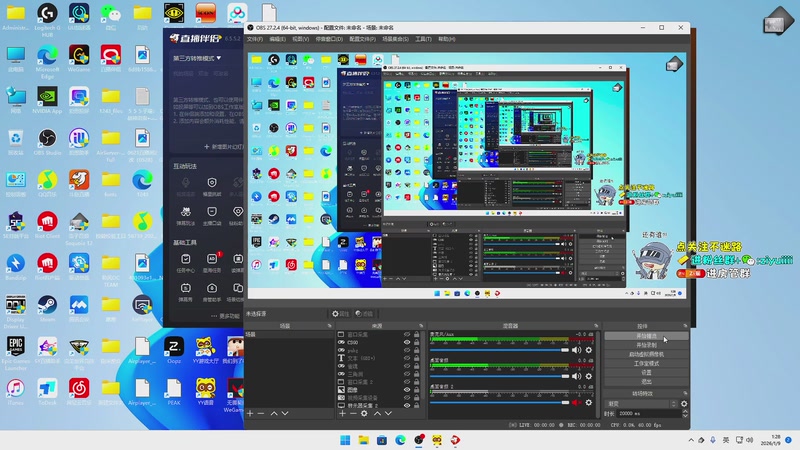
Task: Click 开始录制 start recording button
Action: (646, 345)
